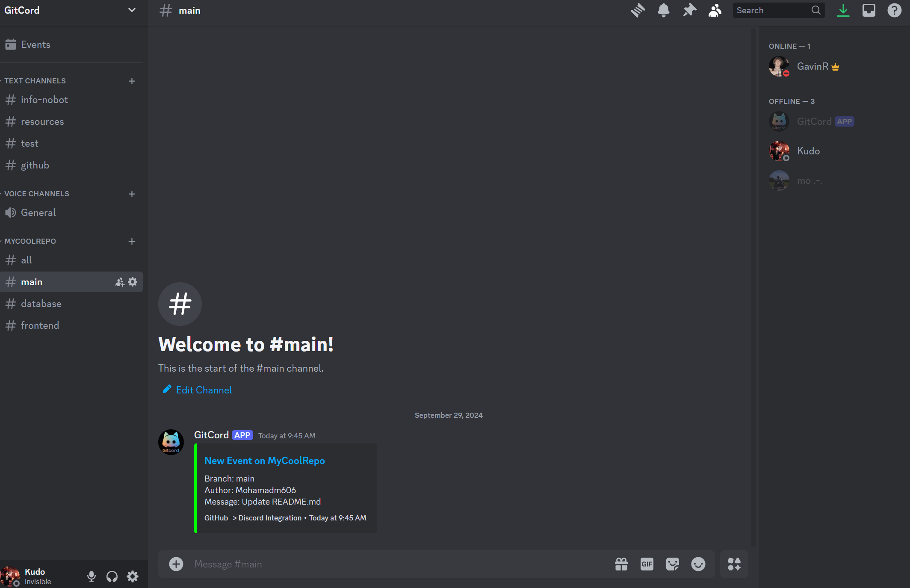Click the Message #main input field
The width and height of the screenshot is (910, 588).
pyautogui.click(x=385, y=564)
